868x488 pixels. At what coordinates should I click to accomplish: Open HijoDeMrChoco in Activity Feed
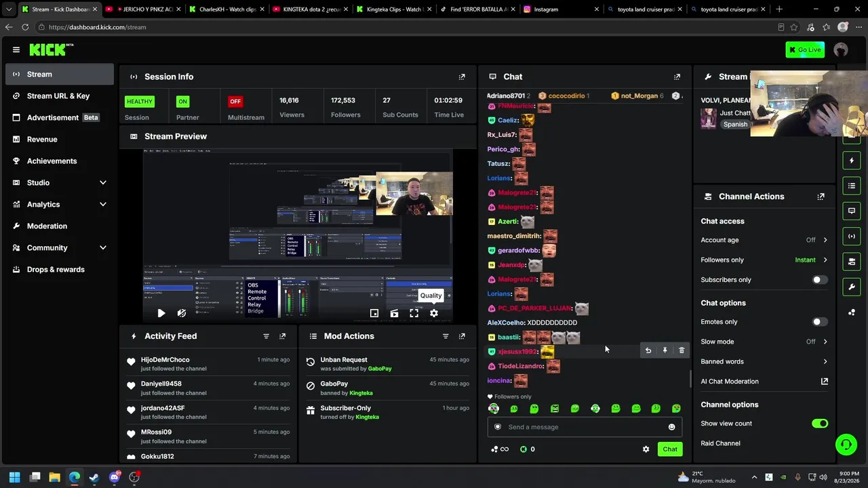coord(208,364)
